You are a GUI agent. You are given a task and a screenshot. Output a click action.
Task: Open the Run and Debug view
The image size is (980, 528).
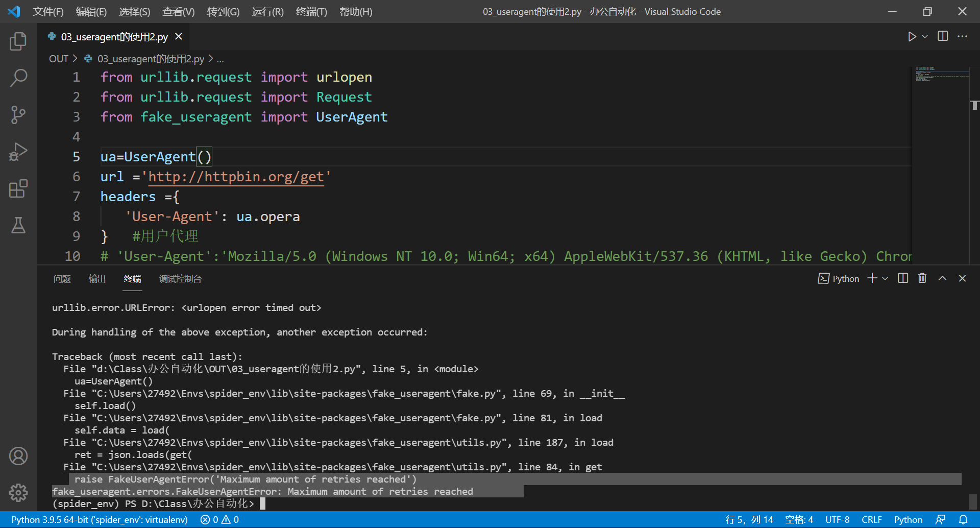pyautogui.click(x=18, y=152)
